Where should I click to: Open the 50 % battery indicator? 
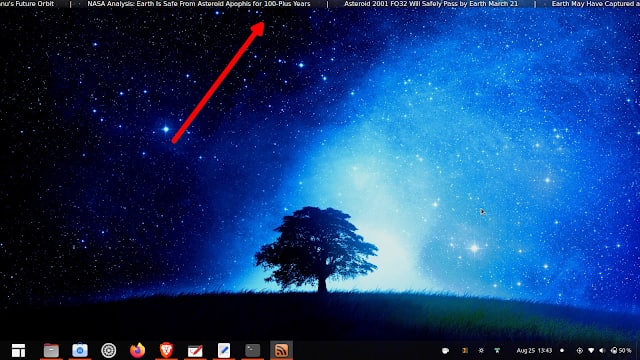tap(621, 351)
